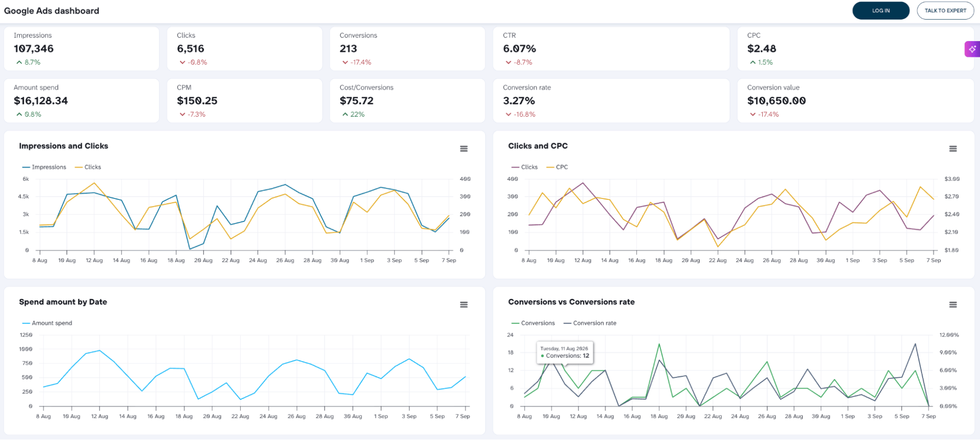Click the 0.8% change under Amount spend
The width and height of the screenshot is (980, 440).
click(28, 114)
